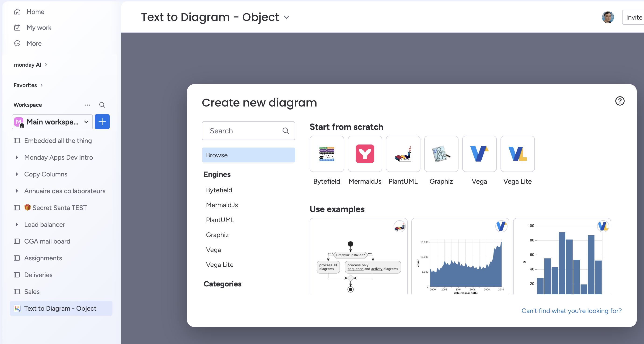This screenshot has width=644, height=344.
Task: Click the Home icon in sidebar
Action: [x=17, y=12]
